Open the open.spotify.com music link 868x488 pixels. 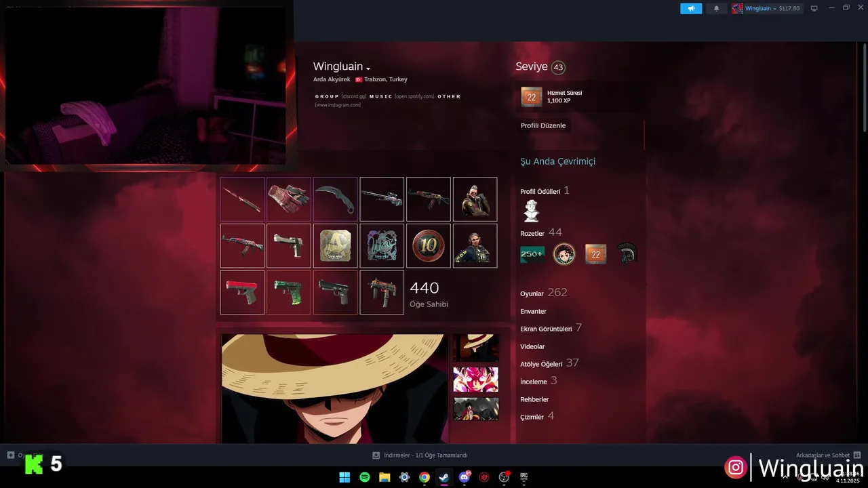point(414,96)
